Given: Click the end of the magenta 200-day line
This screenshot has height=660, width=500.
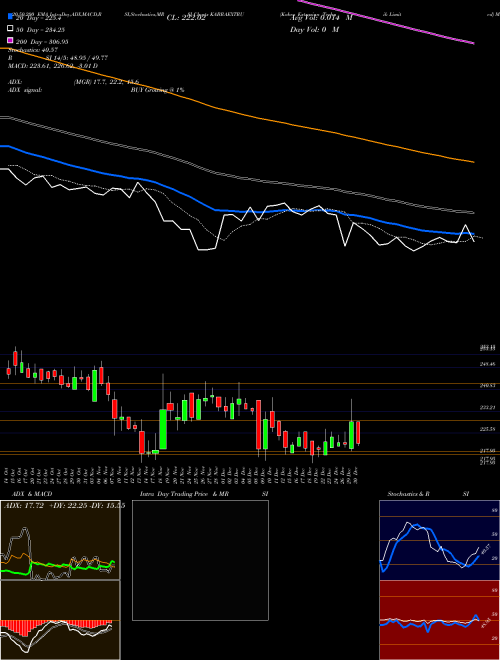Looking at the screenshot, I should 473,42.
